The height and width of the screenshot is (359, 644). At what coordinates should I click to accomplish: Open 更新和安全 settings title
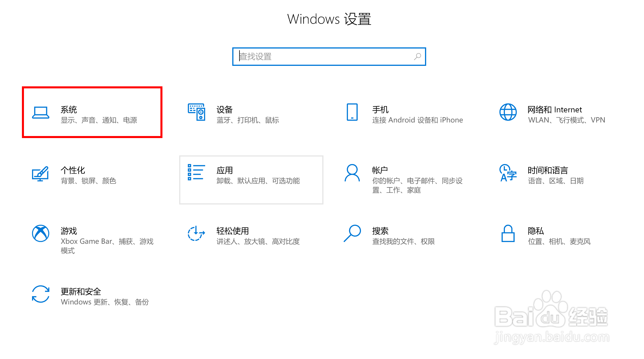81,292
